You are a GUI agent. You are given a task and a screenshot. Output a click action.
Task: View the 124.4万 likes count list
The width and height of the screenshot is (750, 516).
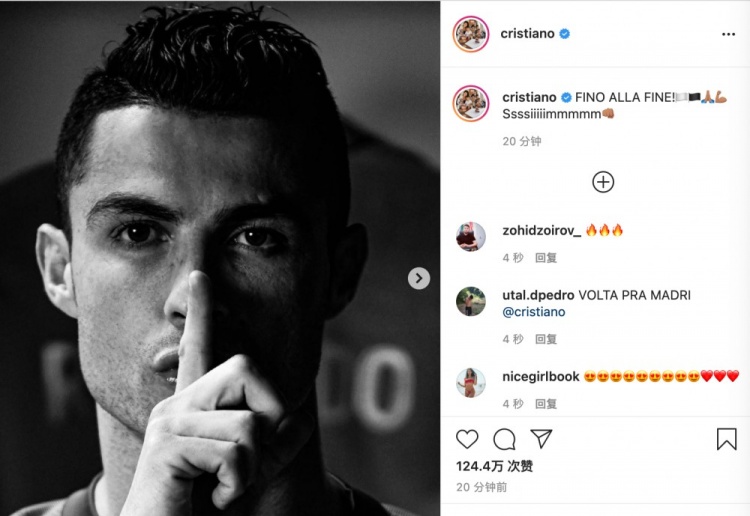pyautogui.click(x=494, y=466)
